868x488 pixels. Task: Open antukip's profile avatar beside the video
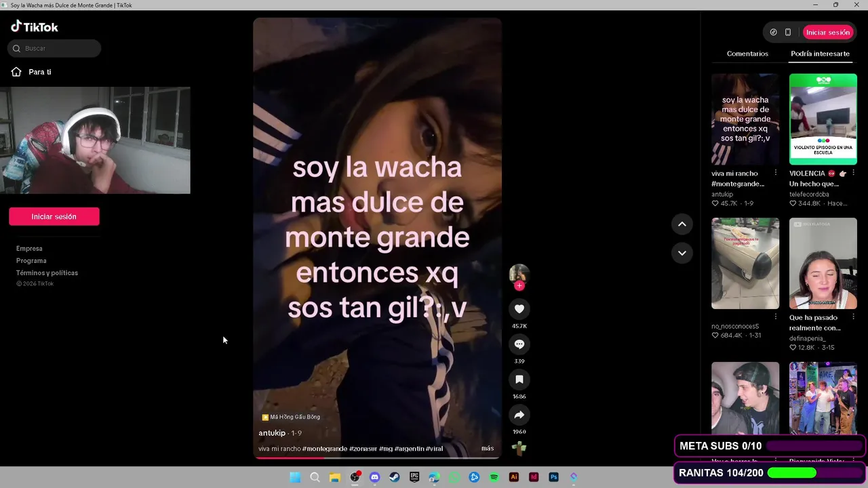coord(519,273)
